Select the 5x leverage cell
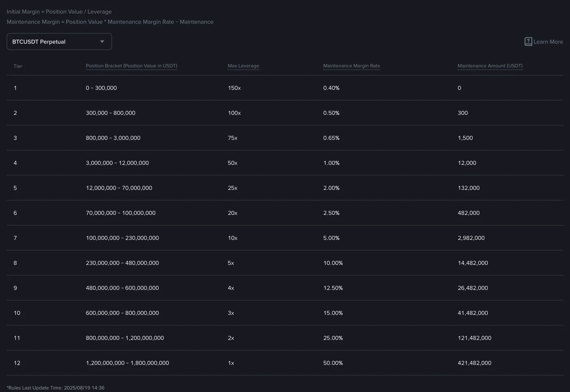Image resolution: width=570 pixels, height=392 pixels. (231, 263)
